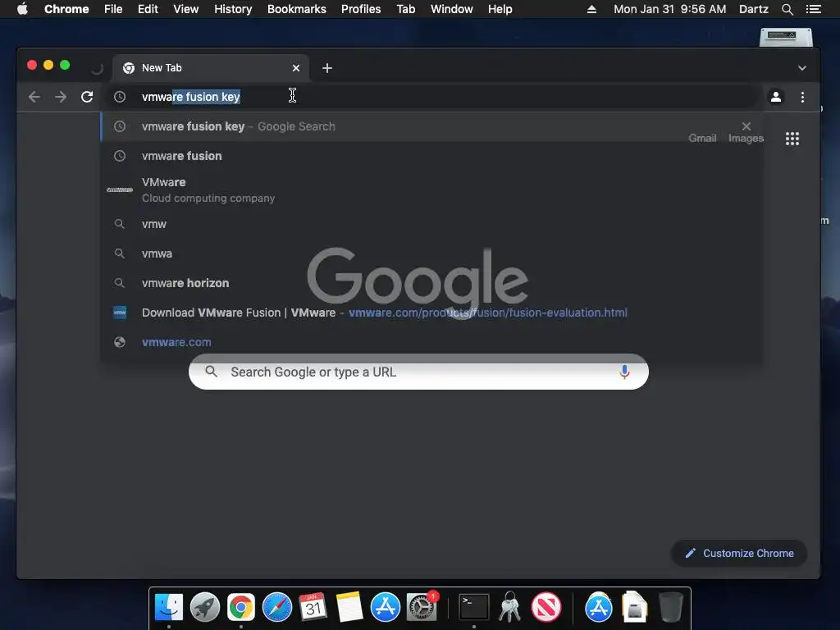Viewport: 840px width, 630px height.
Task: Click the Images link
Action: [x=746, y=138]
